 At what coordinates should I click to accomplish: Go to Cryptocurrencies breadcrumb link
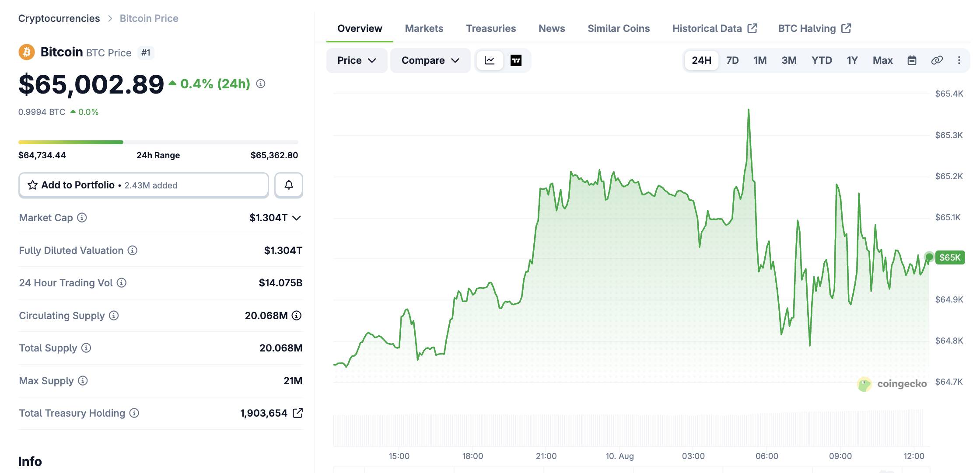coord(59,18)
